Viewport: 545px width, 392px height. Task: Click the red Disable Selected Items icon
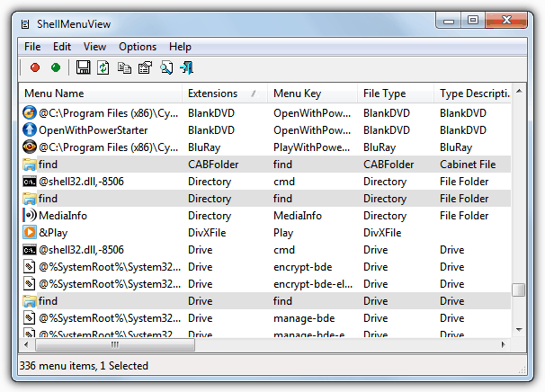tap(35, 67)
